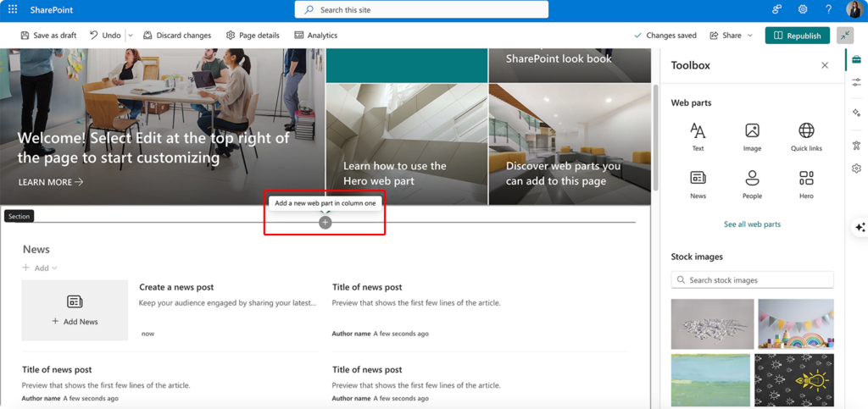This screenshot has height=409, width=868.
Task: Click the Section label tag
Action: [19, 216]
